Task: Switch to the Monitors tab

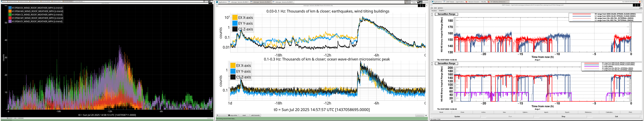Action: tap(434, 11)
